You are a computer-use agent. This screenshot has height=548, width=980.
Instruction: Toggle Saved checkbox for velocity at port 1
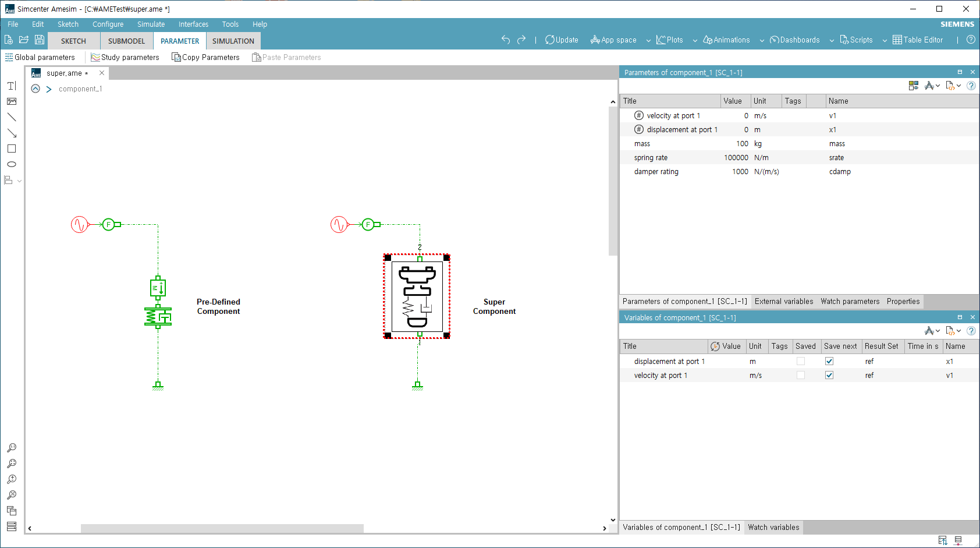[x=801, y=375]
